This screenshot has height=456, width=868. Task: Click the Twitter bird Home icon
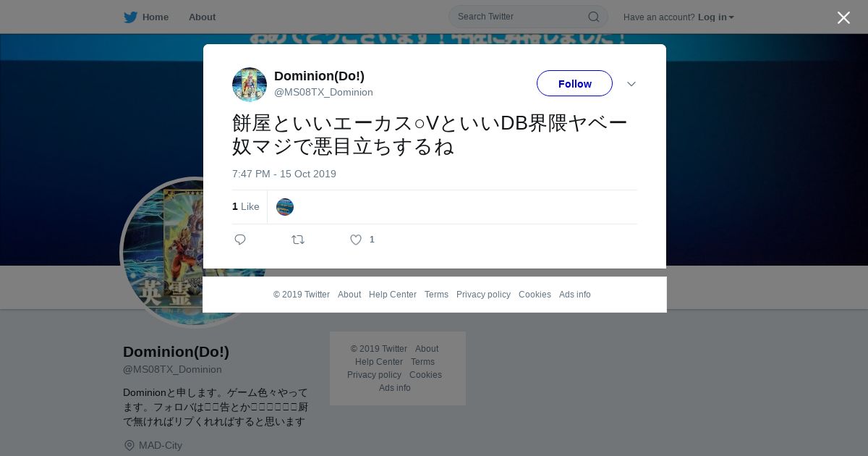130,17
